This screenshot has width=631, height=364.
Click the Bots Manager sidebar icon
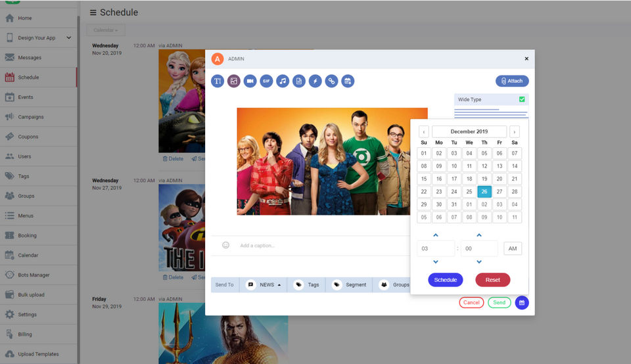tap(10, 275)
